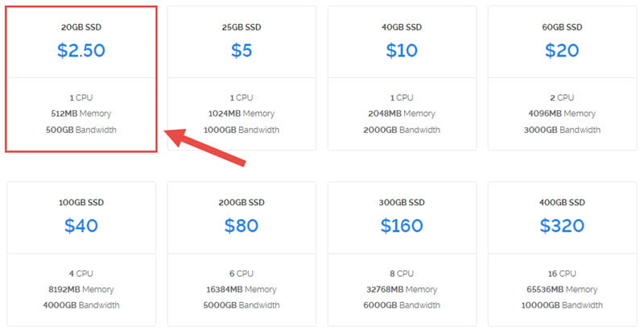Choose the 100GB SSD $40 plan

[x=81, y=254]
